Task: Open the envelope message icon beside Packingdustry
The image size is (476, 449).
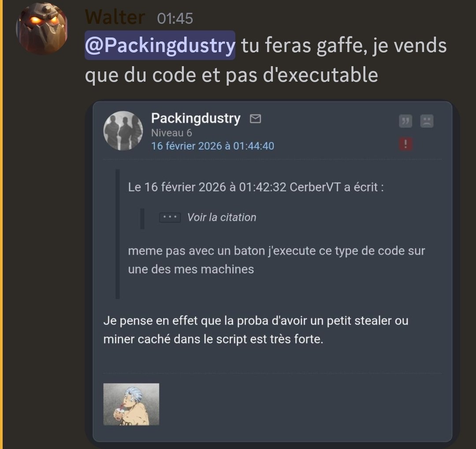Action: point(255,119)
